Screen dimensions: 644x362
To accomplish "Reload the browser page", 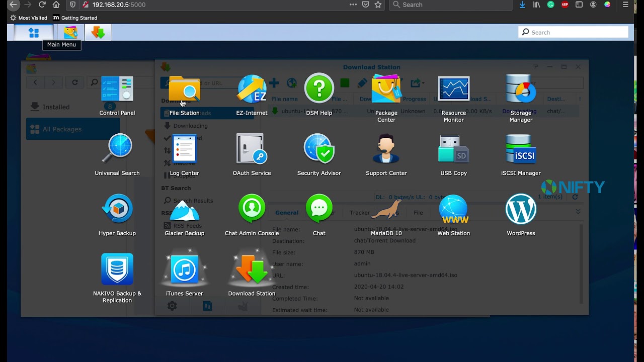I will point(42,5).
